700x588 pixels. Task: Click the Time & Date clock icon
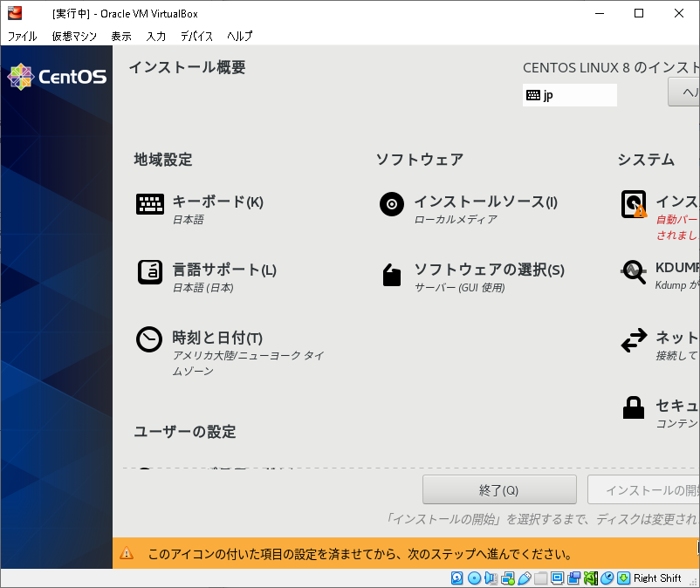[149, 339]
